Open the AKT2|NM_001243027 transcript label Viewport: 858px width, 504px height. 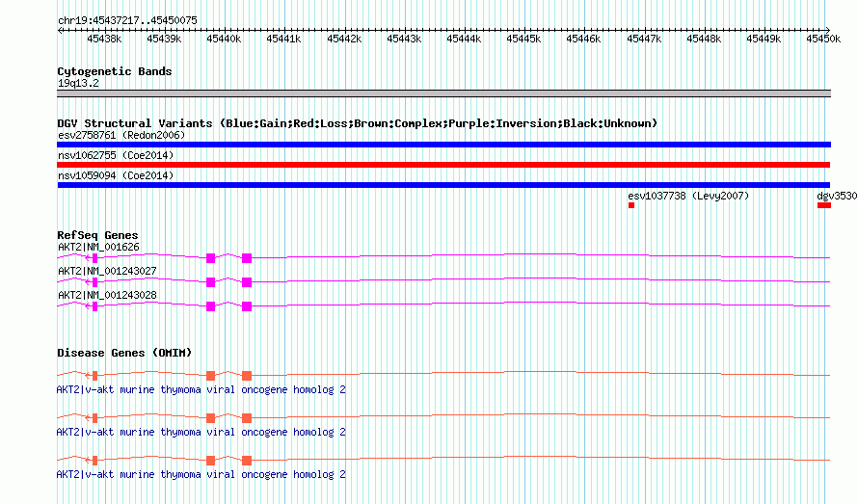pos(107,271)
